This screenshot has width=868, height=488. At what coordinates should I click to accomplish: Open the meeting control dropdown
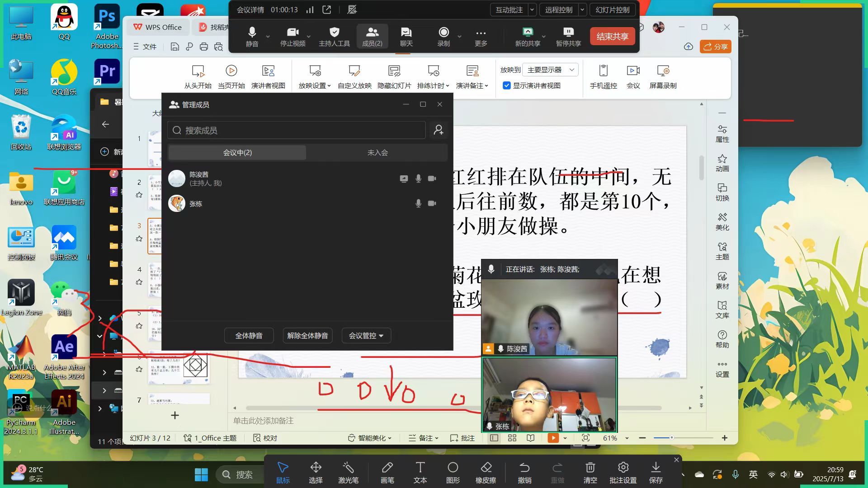[x=366, y=336]
